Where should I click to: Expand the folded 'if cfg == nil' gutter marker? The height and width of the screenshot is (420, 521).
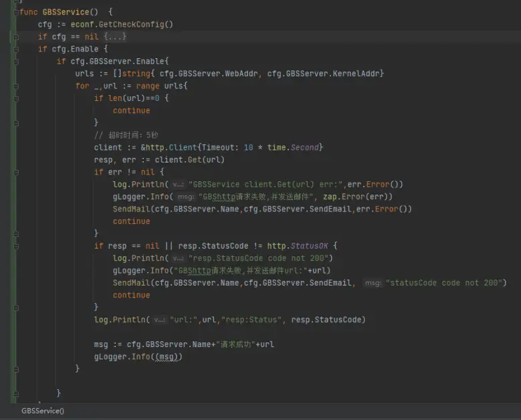[x=15, y=37]
